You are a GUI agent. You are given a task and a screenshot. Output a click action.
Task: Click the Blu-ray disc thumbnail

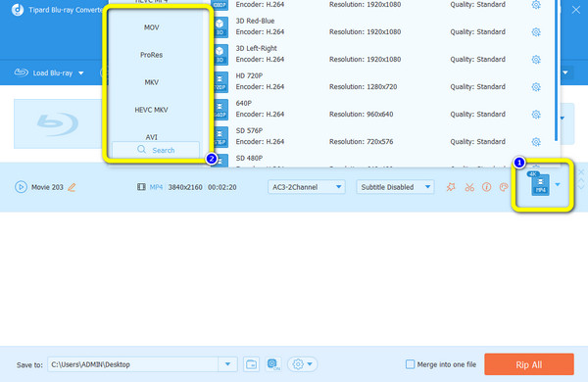click(x=57, y=123)
